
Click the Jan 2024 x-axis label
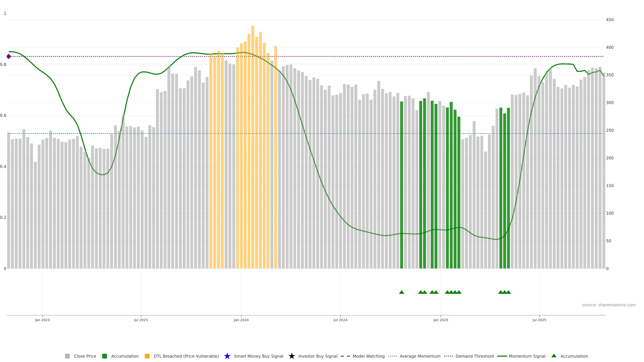pos(241,320)
